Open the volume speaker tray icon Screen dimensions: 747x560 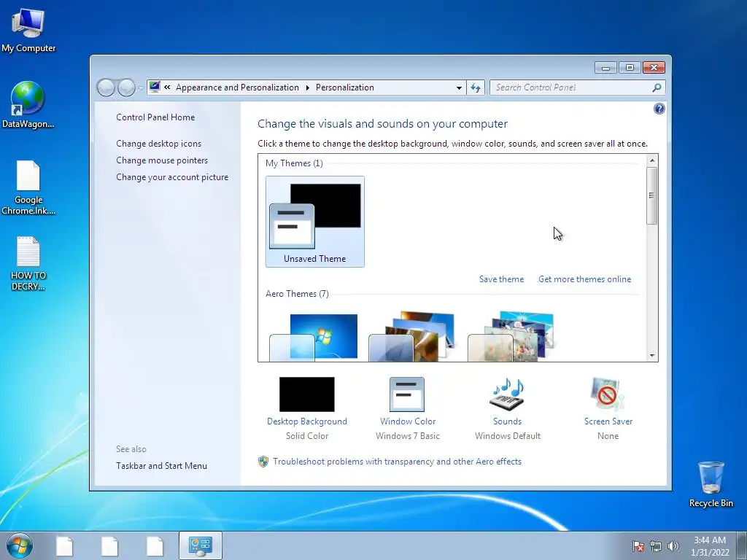673,546
